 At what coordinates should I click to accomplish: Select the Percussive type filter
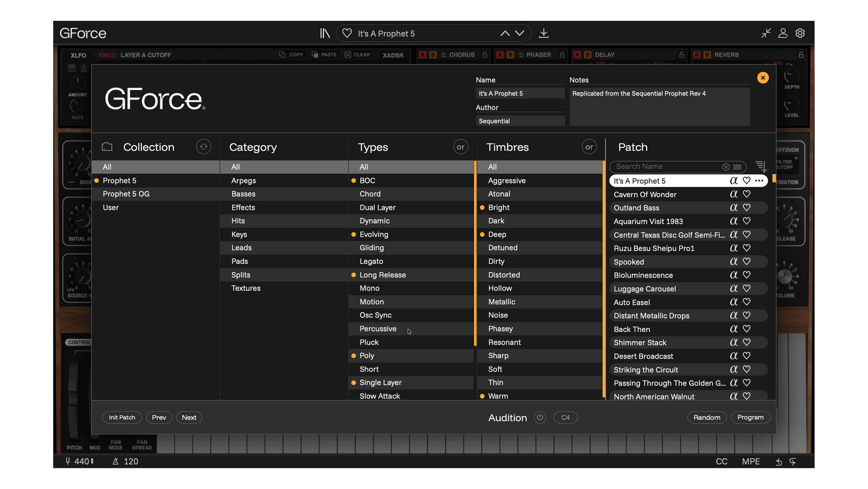(x=411, y=329)
